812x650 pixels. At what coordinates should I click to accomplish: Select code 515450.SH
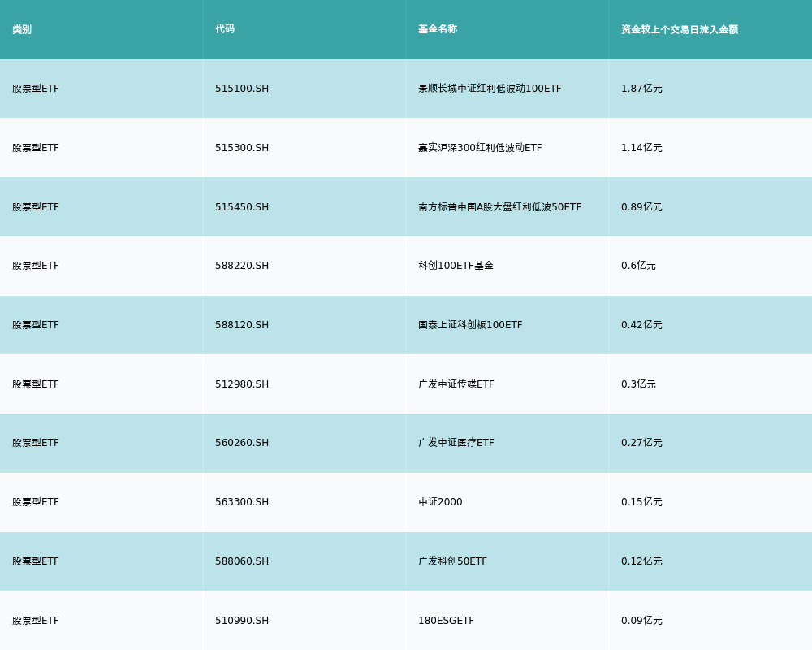[242, 207]
